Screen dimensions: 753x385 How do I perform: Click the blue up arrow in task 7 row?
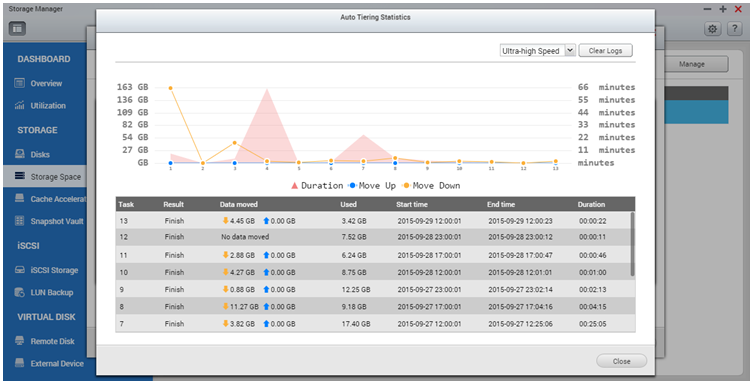pos(266,324)
